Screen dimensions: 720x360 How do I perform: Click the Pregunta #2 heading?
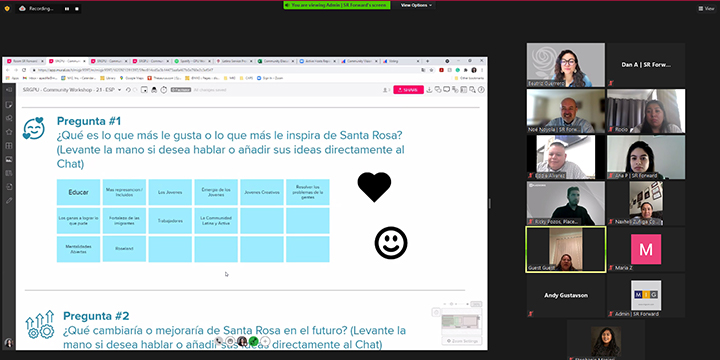point(96,316)
